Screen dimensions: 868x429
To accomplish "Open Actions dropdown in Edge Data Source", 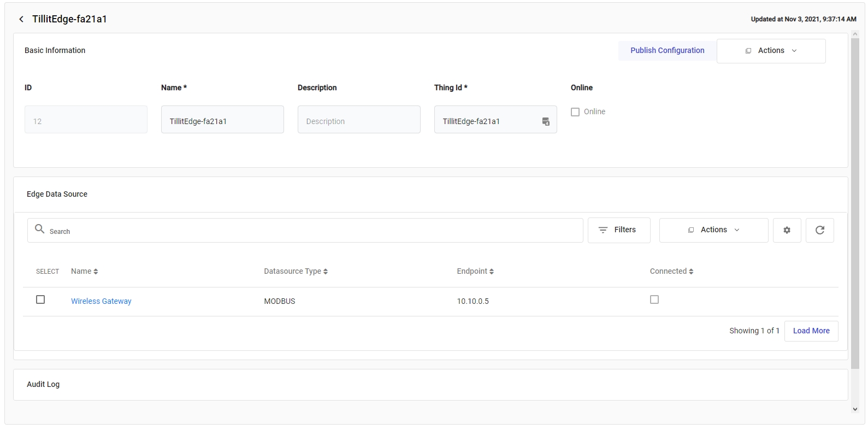I will (x=713, y=230).
